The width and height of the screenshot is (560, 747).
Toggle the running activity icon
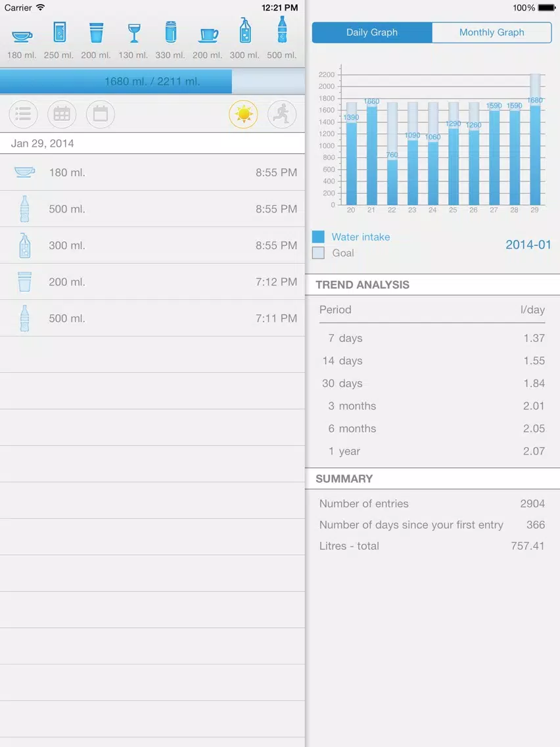[x=282, y=114]
